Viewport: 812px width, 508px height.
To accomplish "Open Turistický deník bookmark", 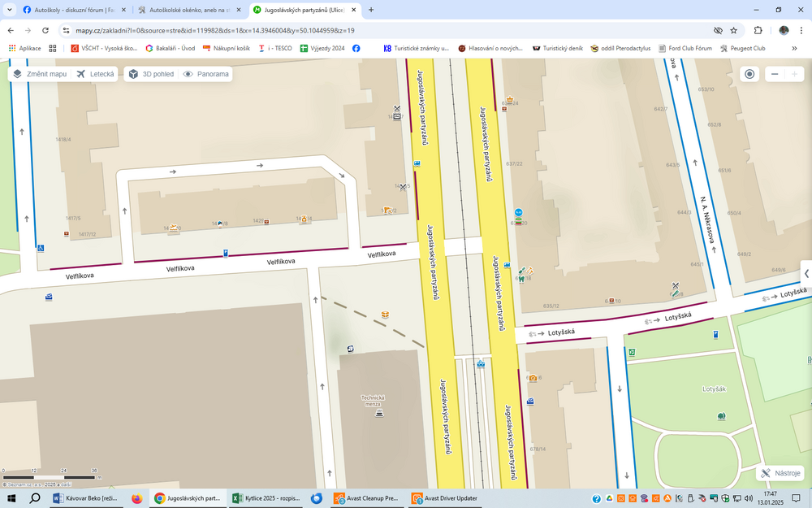I will pyautogui.click(x=558, y=48).
